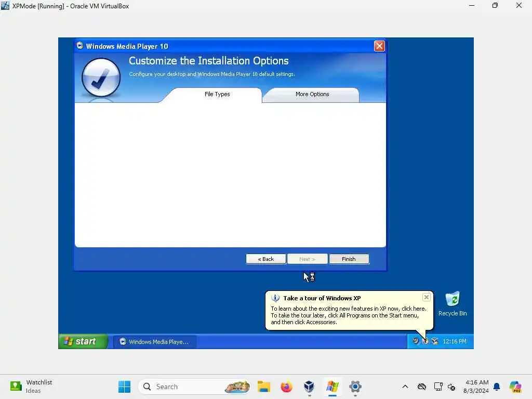This screenshot has width=532, height=399.
Task: Click the Windows Media Player title bar icon
Action: pyautogui.click(x=79, y=46)
